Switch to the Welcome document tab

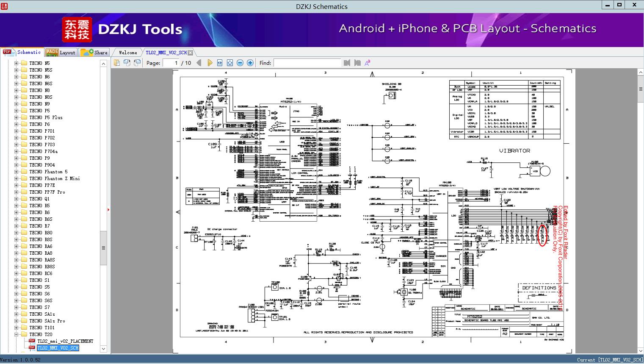[128, 53]
